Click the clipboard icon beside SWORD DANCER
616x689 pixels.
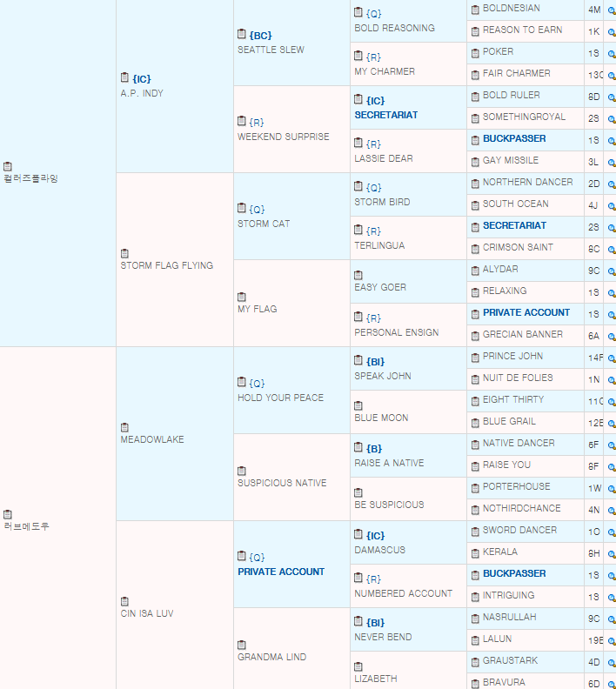tap(475, 532)
